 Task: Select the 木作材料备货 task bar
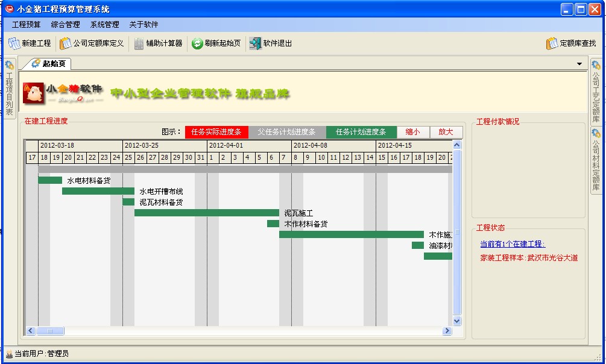273,224
